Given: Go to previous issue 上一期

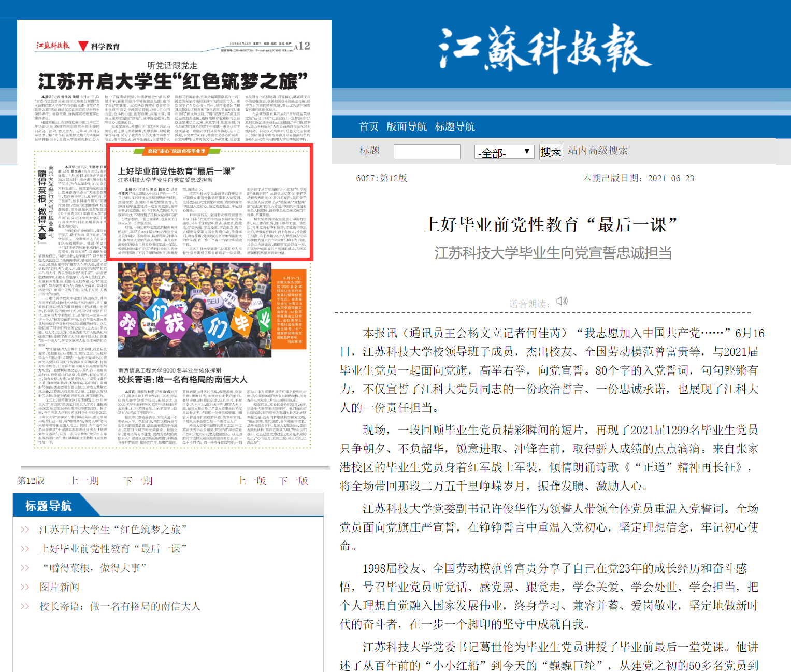Looking at the screenshot, I should coord(84,481).
